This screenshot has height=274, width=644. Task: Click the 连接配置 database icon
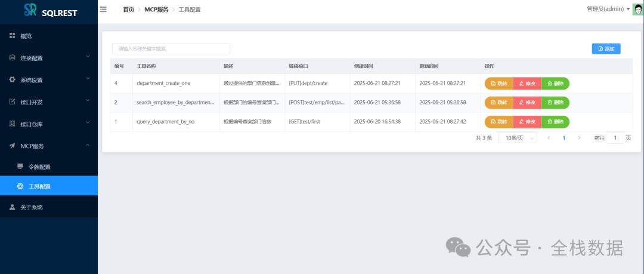(13, 57)
